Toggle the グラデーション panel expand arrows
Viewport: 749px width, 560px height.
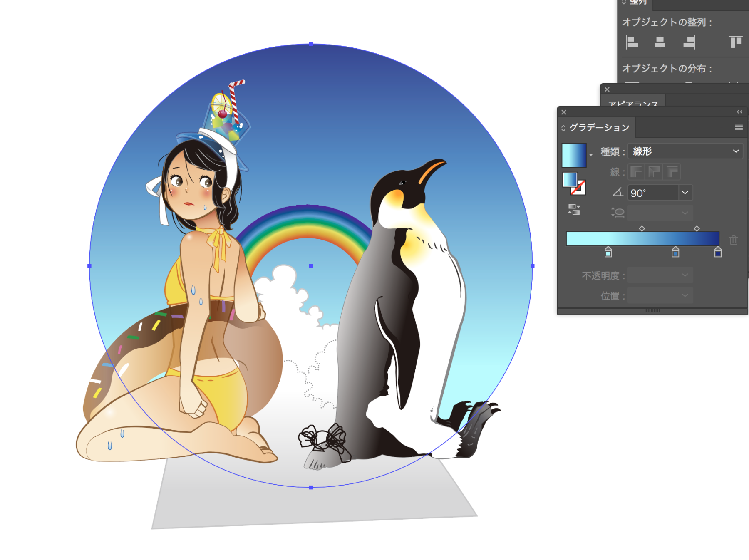point(563,128)
